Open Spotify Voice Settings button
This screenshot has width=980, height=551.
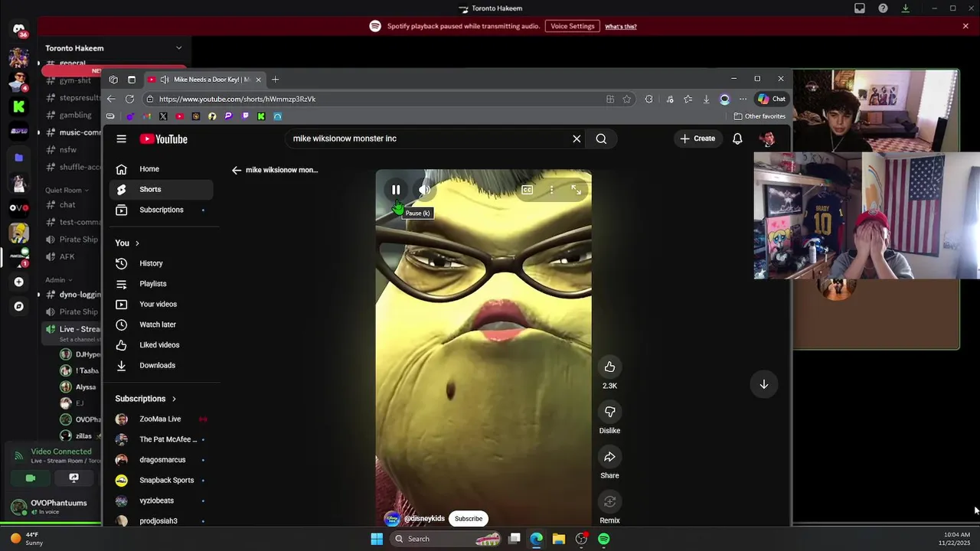click(572, 26)
